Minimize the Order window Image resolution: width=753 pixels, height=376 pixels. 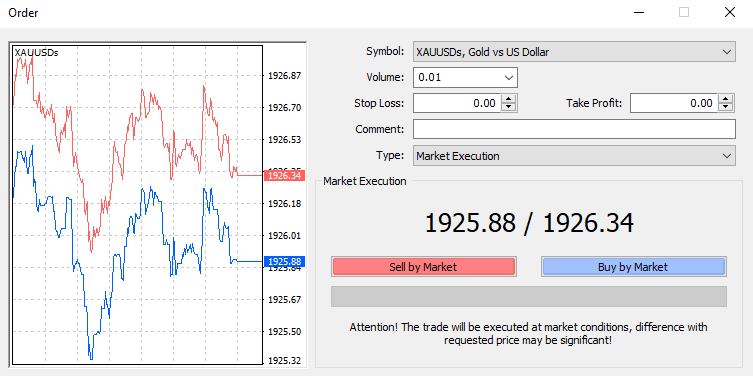tap(638, 12)
